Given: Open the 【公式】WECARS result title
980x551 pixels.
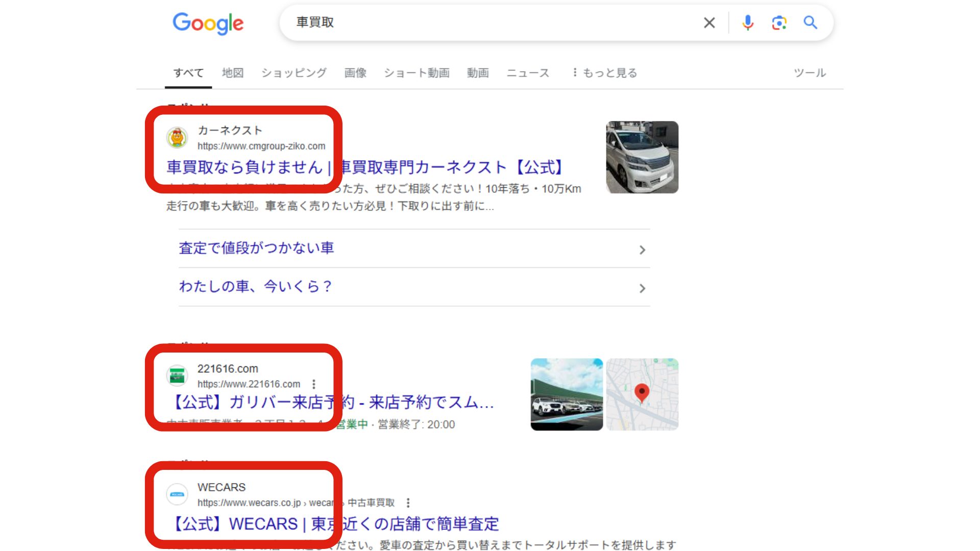Looking at the screenshot, I should coord(333,524).
